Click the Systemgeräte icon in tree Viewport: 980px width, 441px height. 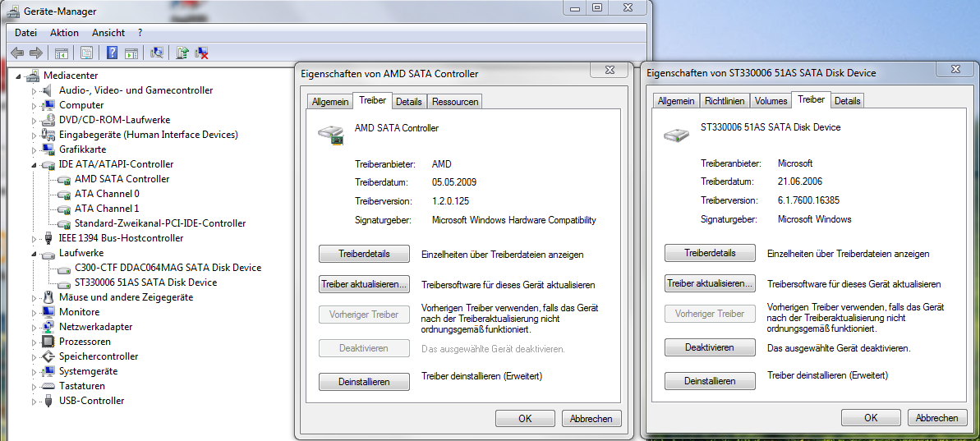coord(48,371)
